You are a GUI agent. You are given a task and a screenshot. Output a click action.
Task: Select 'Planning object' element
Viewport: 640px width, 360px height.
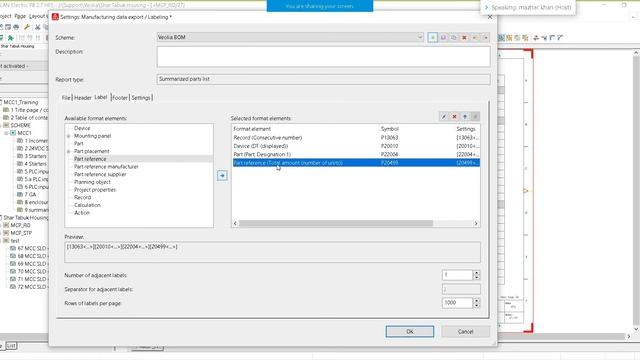click(x=92, y=182)
